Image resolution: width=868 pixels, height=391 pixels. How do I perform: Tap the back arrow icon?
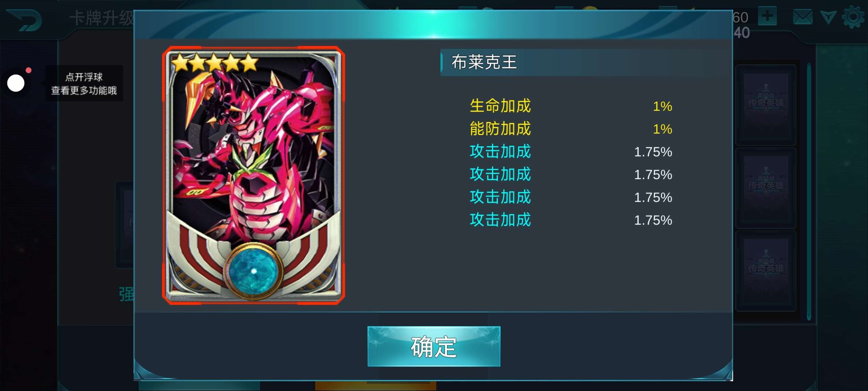click(25, 20)
